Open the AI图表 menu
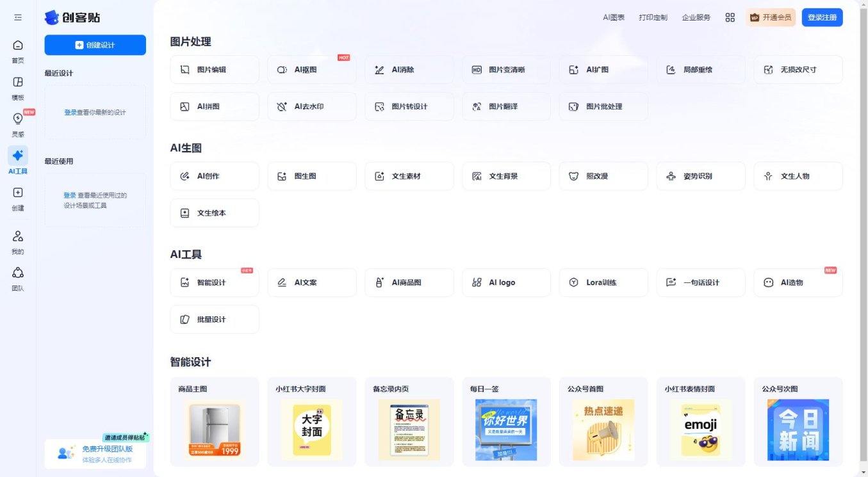 (613, 17)
